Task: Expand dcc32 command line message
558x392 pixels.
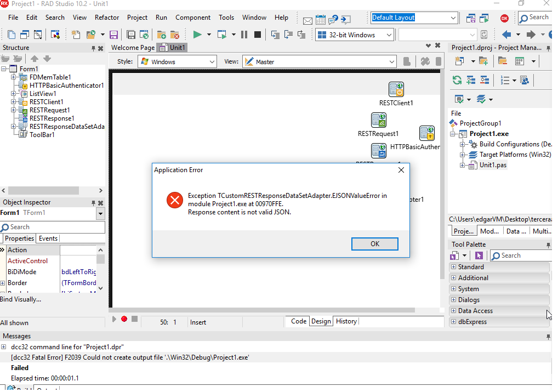Action: point(3,347)
